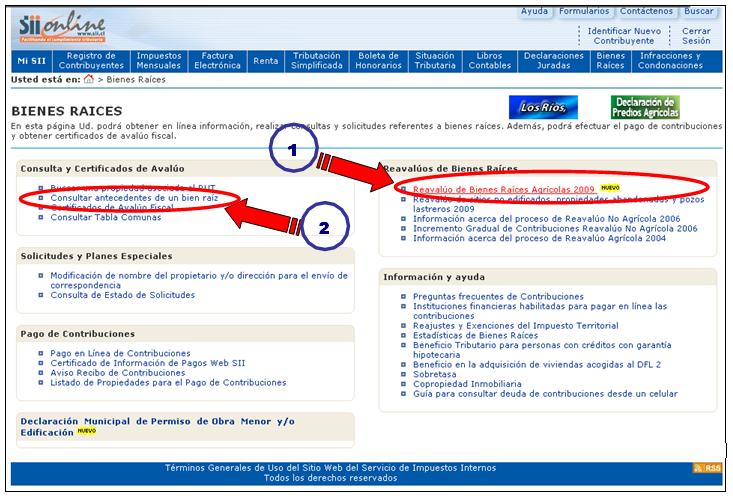Open Consultar Tabla Comunas link
The height and width of the screenshot is (499, 733).
106,217
